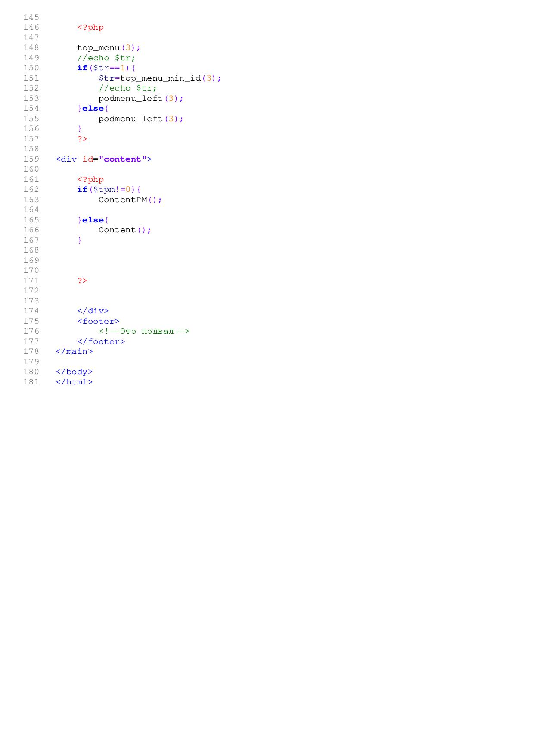The width and height of the screenshot is (534, 756).
Task: Click line number 181 in the gutter
Action: click(31, 382)
